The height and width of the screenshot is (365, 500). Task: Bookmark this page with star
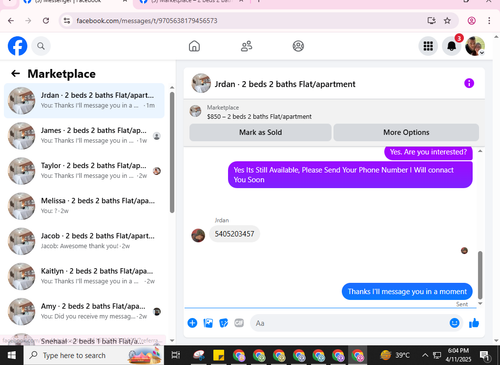[x=447, y=21]
